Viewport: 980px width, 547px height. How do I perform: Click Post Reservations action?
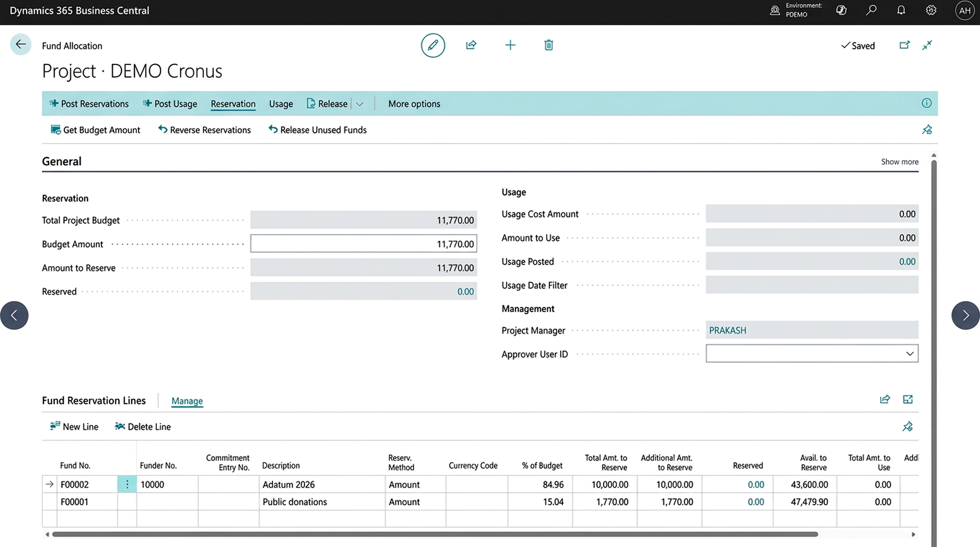pos(89,104)
